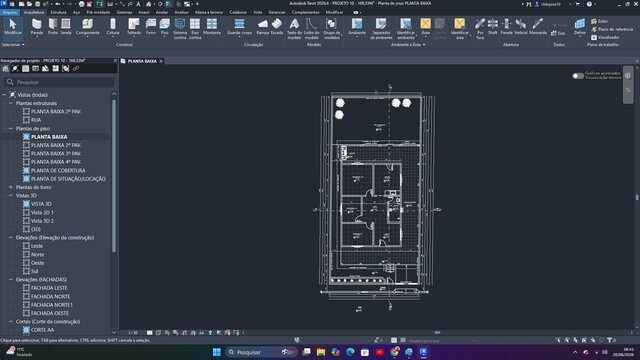Screen dimensions: 640x360
Task: Open the Selecionar panel dropdown
Action: pos(13,44)
